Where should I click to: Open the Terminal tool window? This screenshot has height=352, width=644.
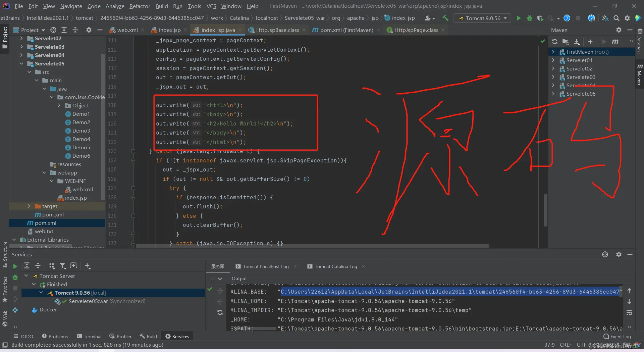pyautogui.click(x=89, y=337)
